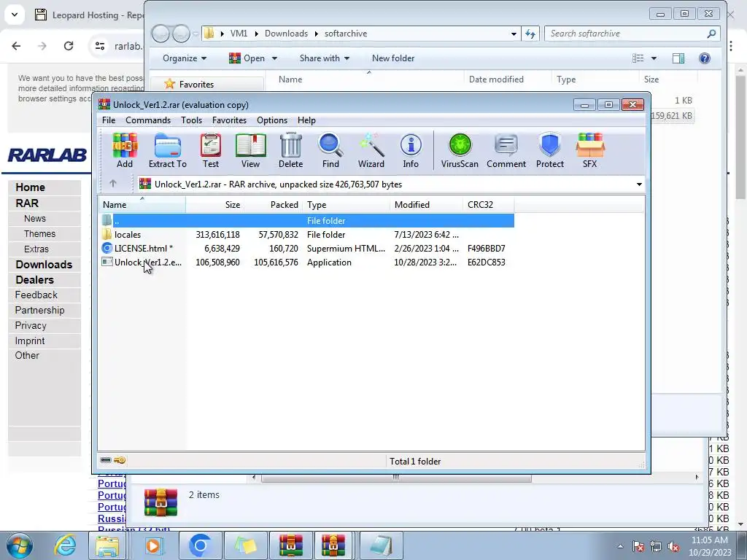
Task: Open the Privacy link on RARLAB
Action: pyautogui.click(x=31, y=325)
